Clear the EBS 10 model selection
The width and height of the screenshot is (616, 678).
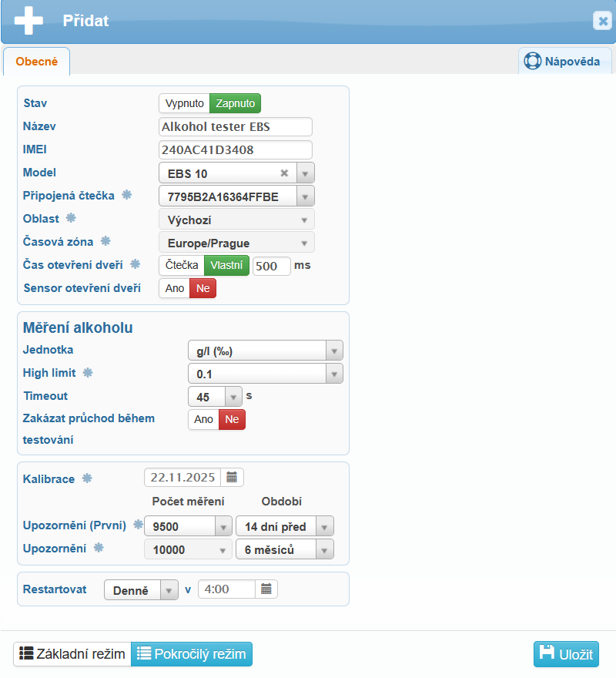(x=284, y=173)
